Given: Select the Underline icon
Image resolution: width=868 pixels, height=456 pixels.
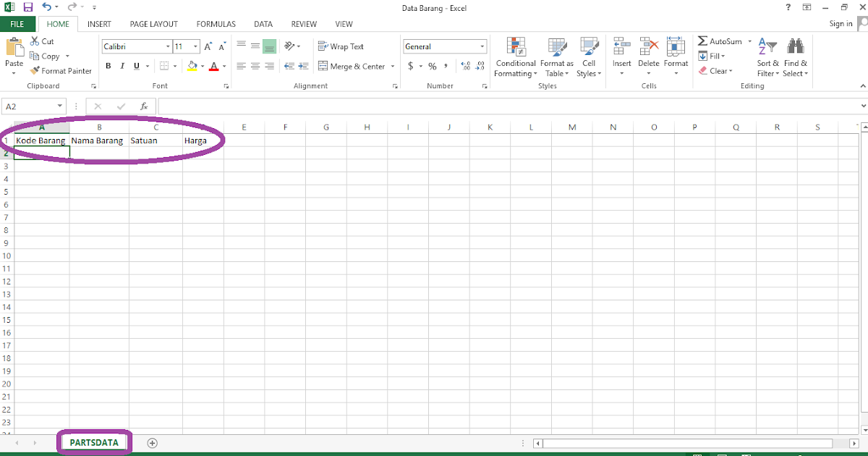Looking at the screenshot, I should 136,66.
